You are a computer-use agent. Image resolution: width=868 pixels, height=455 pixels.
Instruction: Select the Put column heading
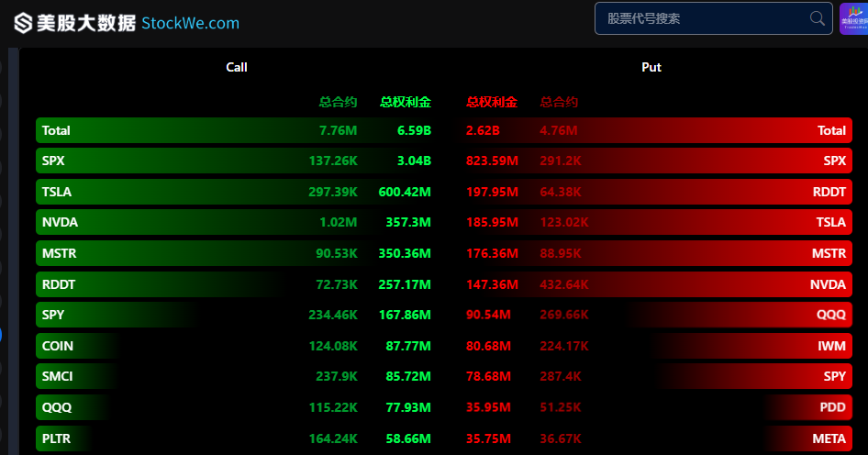pyautogui.click(x=651, y=67)
